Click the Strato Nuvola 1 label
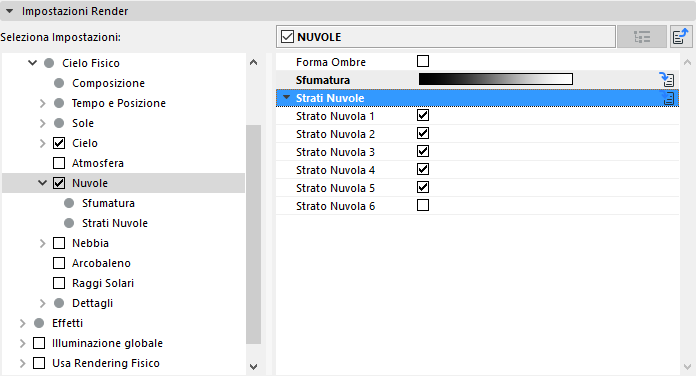Image resolution: width=696 pixels, height=376 pixels. 335,116
